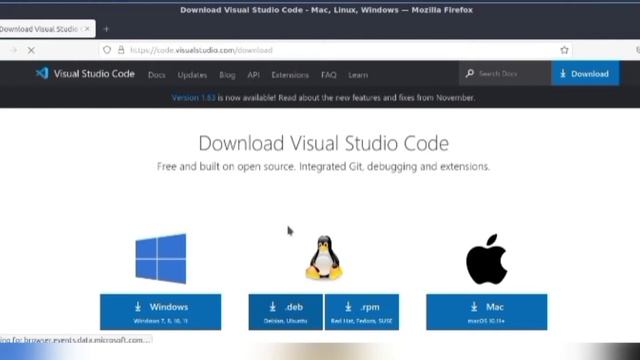Download the Mac version

(x=487, y=312)
